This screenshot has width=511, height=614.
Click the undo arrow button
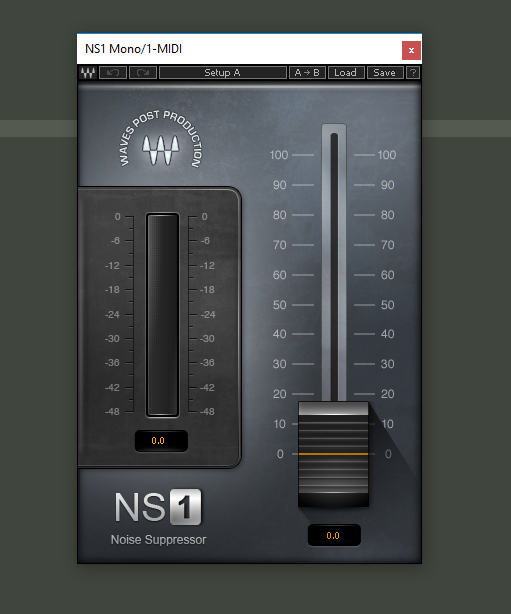pyautogui.click(x=113, y=73)
